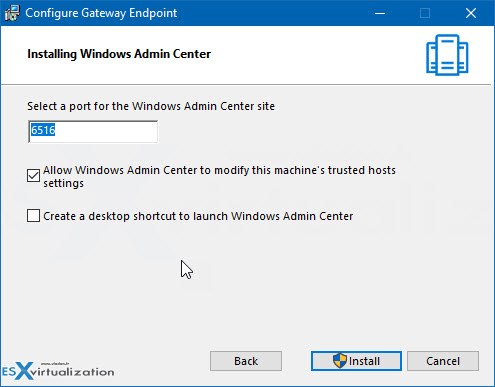
Task: Click the 'Installing Windows Admin Center' heading
Action: (119, 54)
